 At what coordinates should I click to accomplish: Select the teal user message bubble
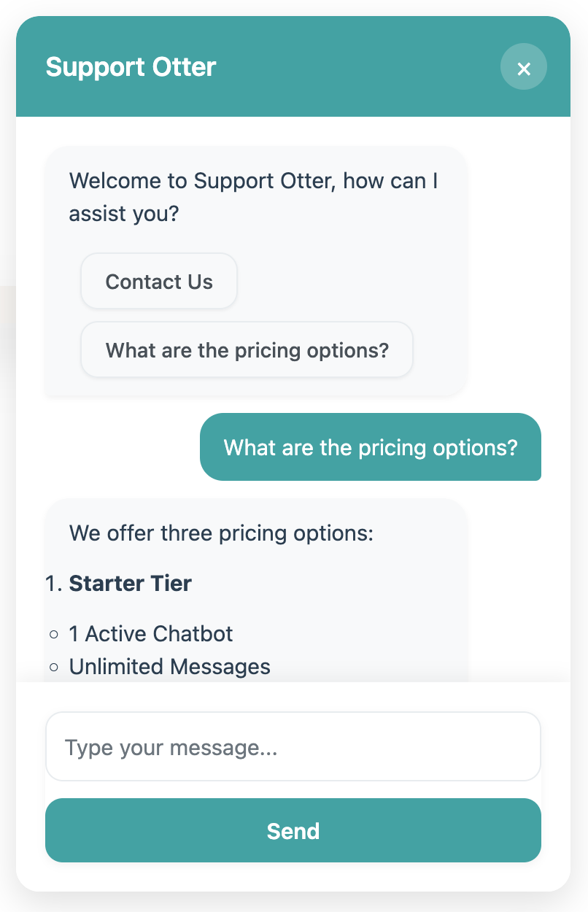(370, 447)
